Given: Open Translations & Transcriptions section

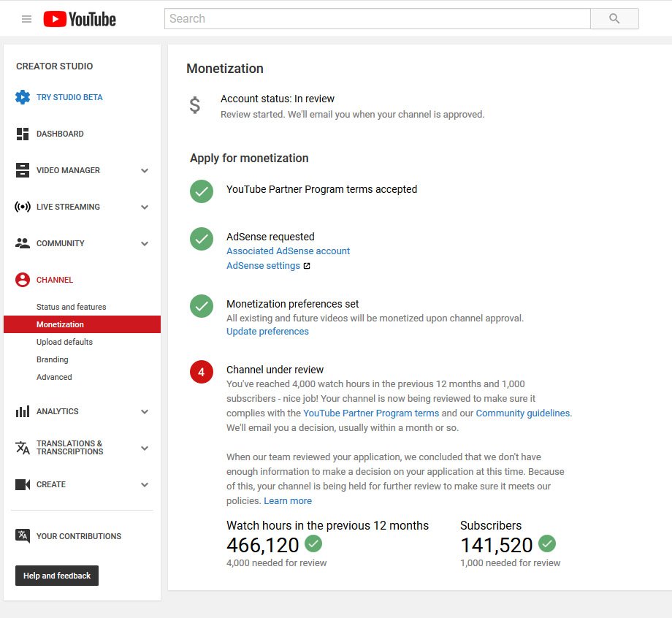Looking at the screenshot, I should [70, 447].
